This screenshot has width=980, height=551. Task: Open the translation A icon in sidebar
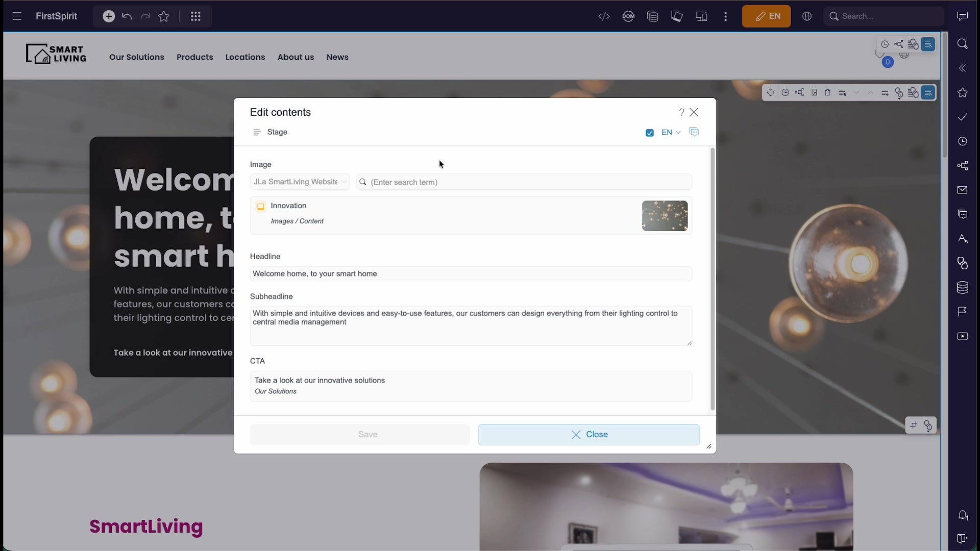[963, 239]
